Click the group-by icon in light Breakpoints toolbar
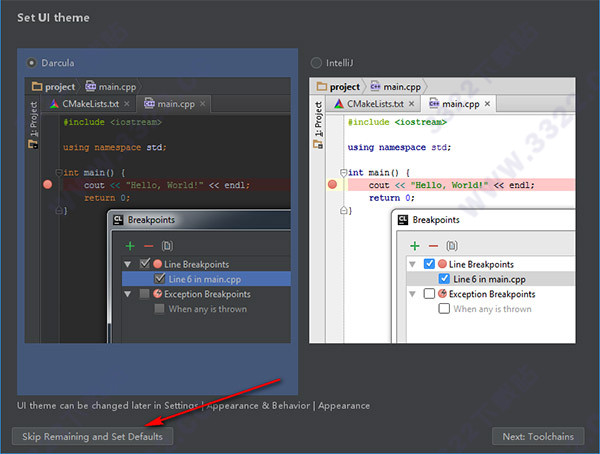The width and height of the screenshot is (600, 454). (x=453, y=246)
